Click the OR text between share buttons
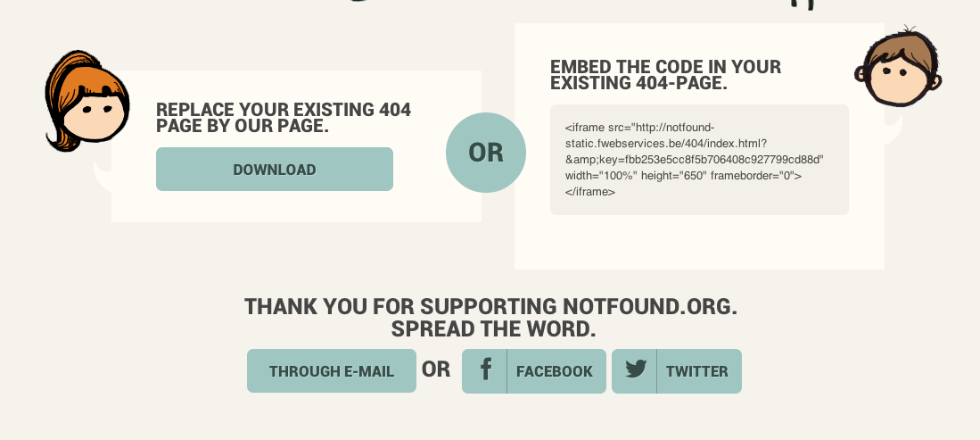Image resolution: width=980 pixels, height=440 pixels. click(x=436, y=369)
